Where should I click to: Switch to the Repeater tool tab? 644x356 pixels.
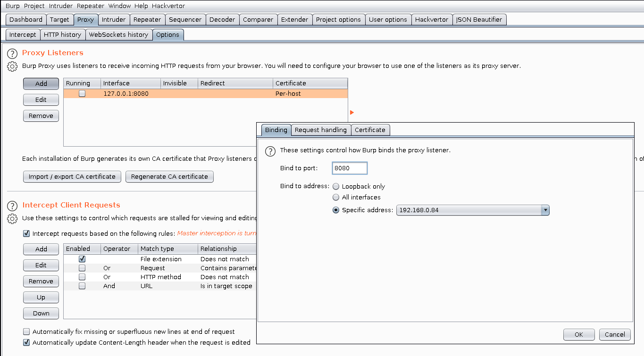[147, 19]
